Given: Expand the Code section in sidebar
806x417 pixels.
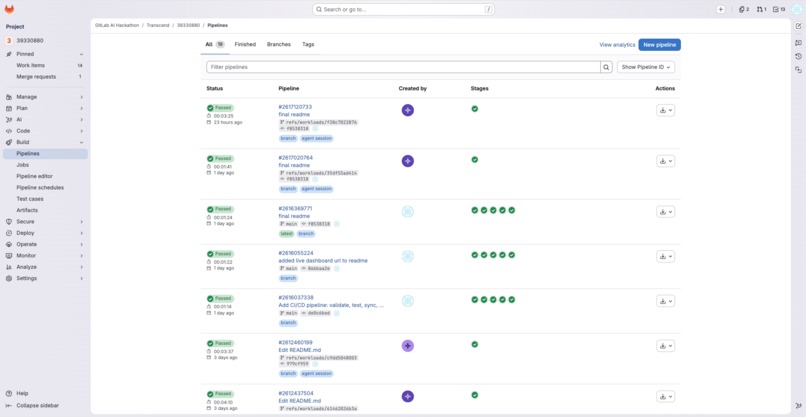Looking at the screenshot, I should (45, 131).
